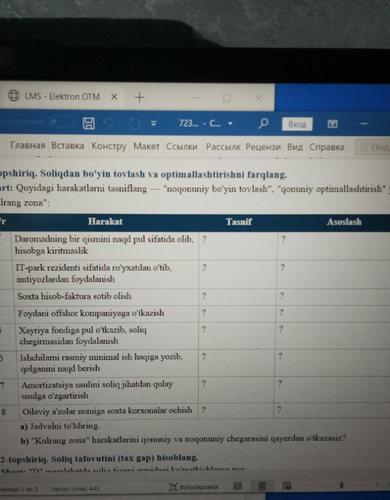Open the Рассылки ribbon tab

pos(223,147)
